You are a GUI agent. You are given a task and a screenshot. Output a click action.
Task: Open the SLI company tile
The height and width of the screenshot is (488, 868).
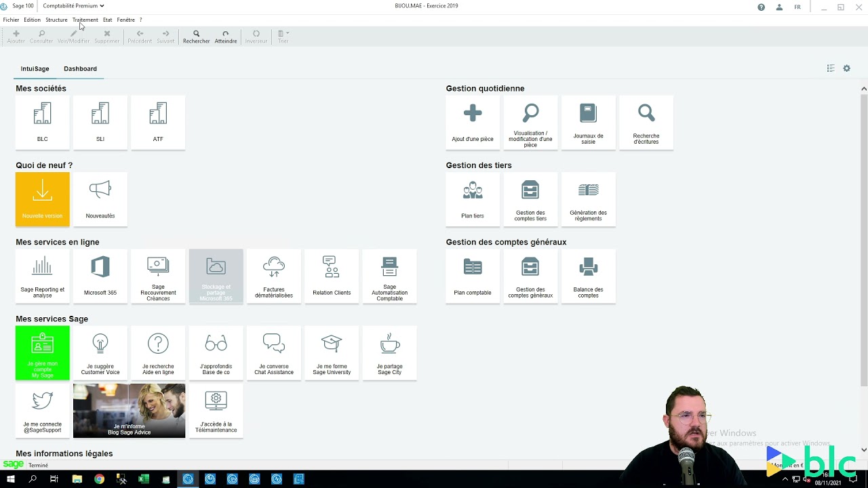click(100, 122)
